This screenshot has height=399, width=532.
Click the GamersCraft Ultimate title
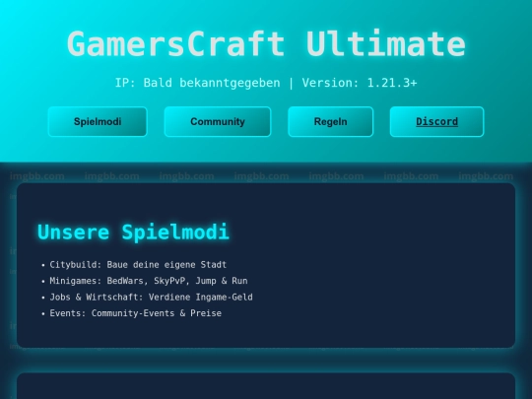point(266,43)
